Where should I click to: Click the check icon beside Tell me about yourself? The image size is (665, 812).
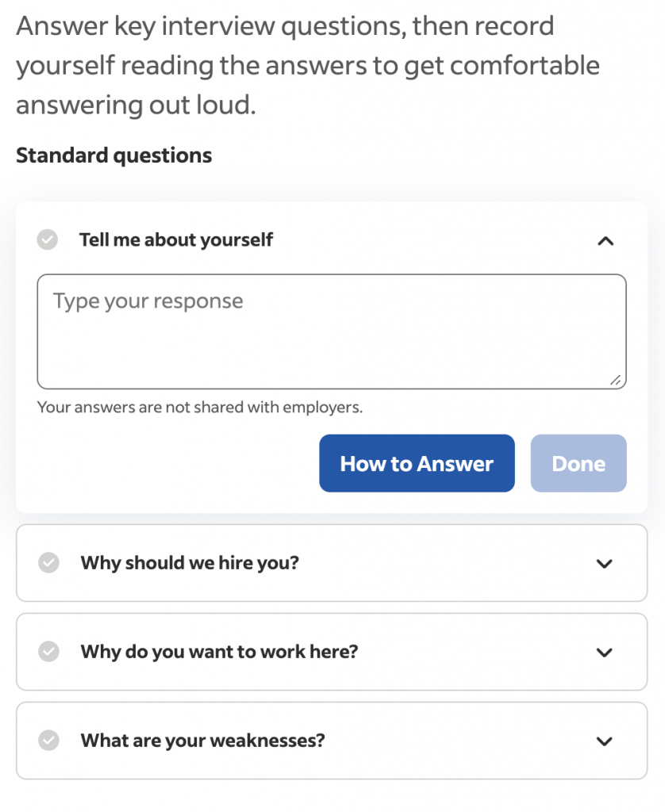(48, 239)
